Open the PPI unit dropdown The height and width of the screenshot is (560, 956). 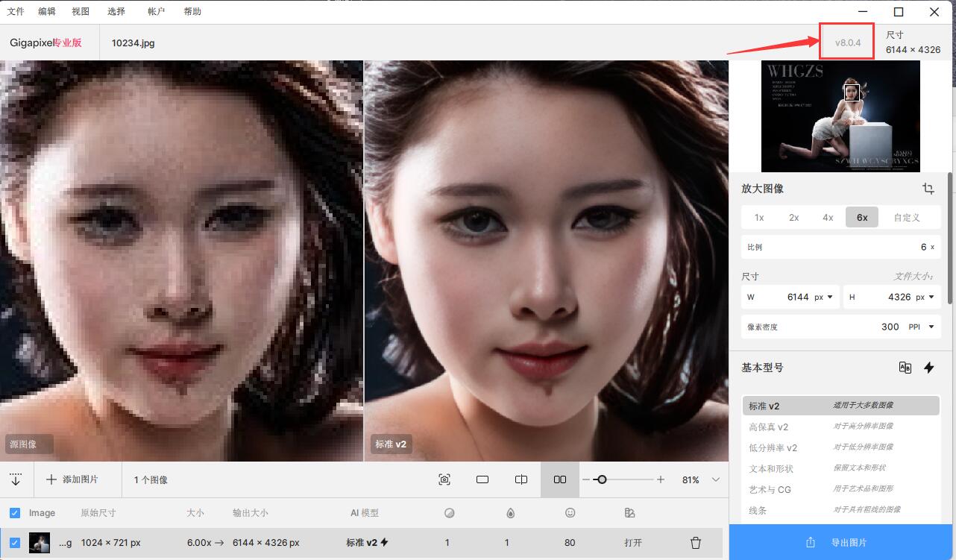click(920, 327)
